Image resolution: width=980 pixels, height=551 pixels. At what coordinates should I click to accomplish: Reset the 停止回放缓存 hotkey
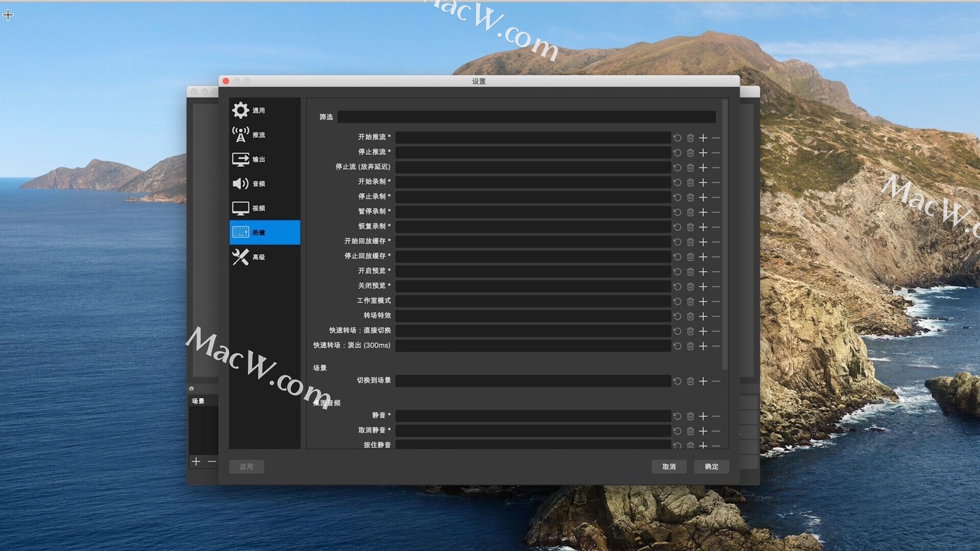[x=677, y=257]
